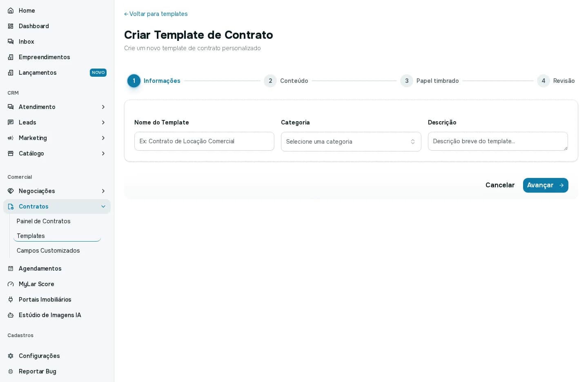Click the Agendamentos calendar icon
The width and height of the screenshot is (588, 382).
(x=11, y=269)
